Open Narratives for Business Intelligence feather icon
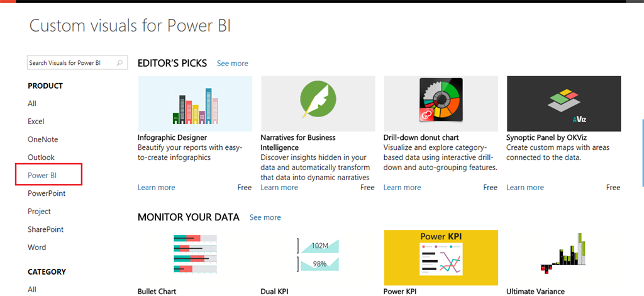Viewport: 644px width, 296px height. (318, 104)
